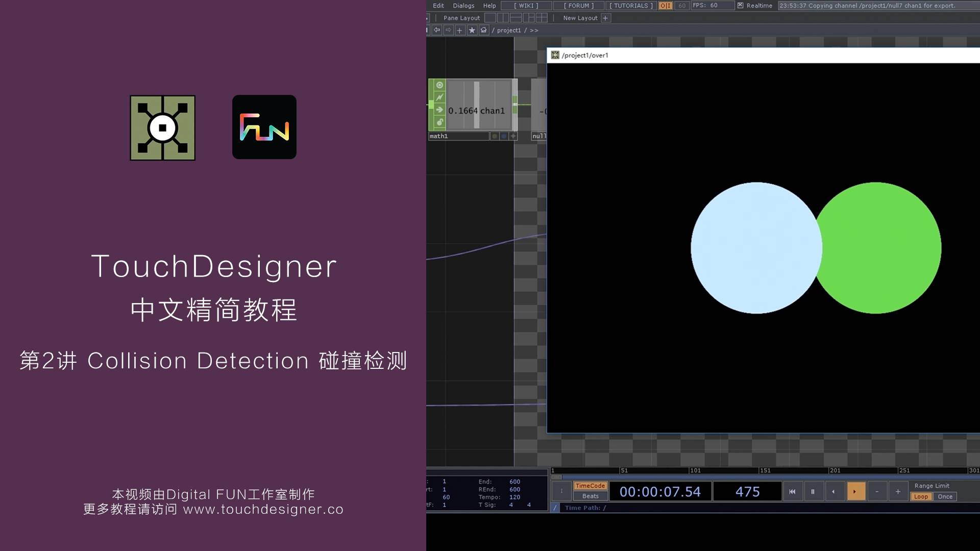Navigate forward with the right arrow icon
980x551 pixels.
coord(448,30)
